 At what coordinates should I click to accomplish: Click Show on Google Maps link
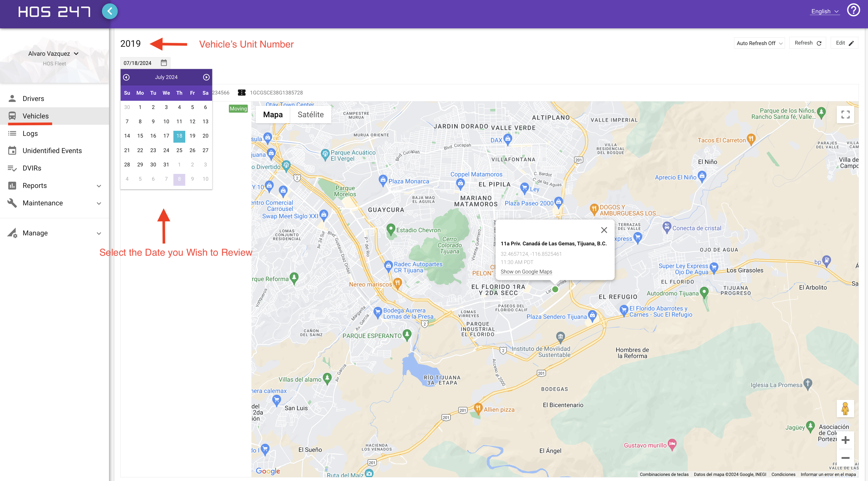click(x=526, y=272)
